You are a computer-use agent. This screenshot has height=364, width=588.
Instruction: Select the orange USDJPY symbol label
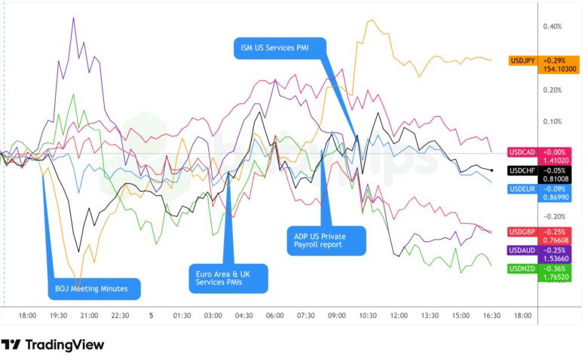(x=522, y=59)
